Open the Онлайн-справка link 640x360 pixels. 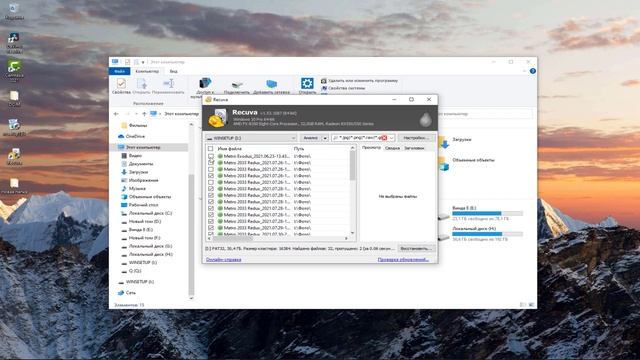[x=223, y=260]
